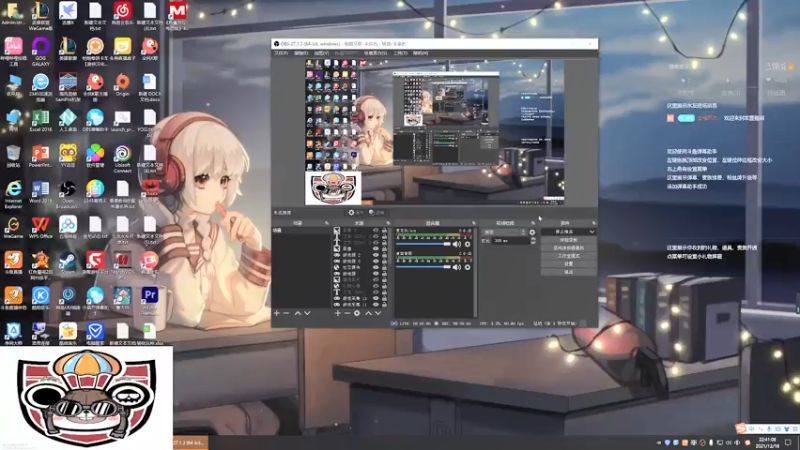Move the scene up using the 场景 dock up arrow

297,313
